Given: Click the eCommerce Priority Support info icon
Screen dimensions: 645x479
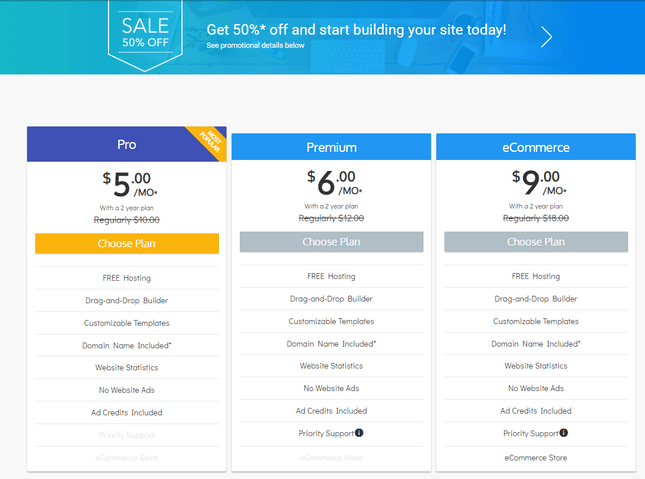Looking at the screenshot, I should pyautogui.click(x=564, y=433).
